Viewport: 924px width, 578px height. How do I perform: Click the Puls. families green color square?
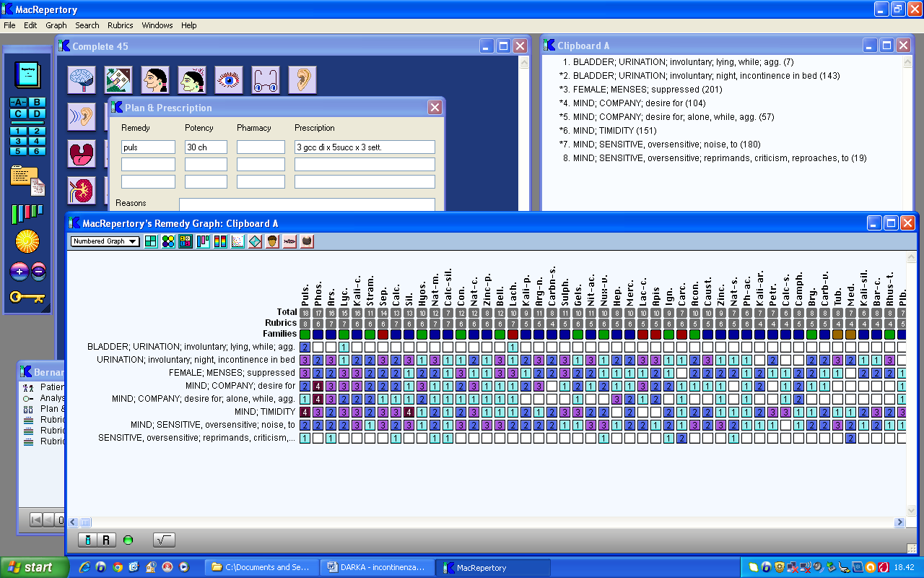(x=305, y=335)
